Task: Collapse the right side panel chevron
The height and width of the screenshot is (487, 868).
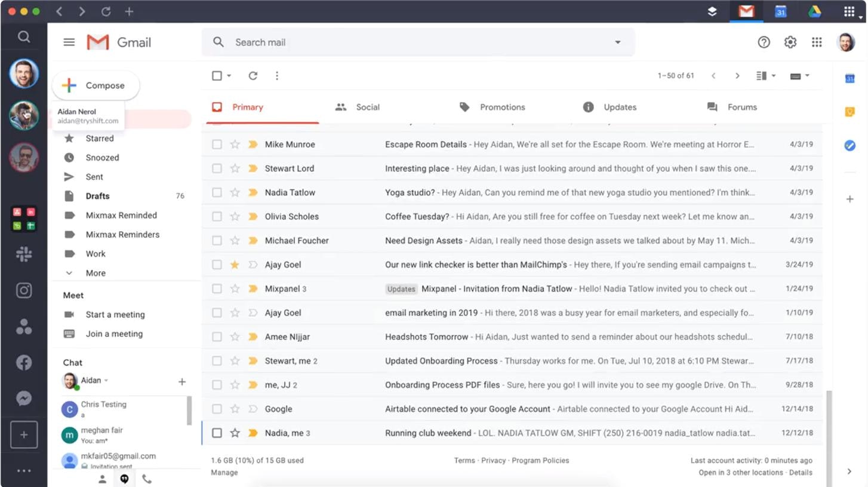Action: tap(849, 471)
